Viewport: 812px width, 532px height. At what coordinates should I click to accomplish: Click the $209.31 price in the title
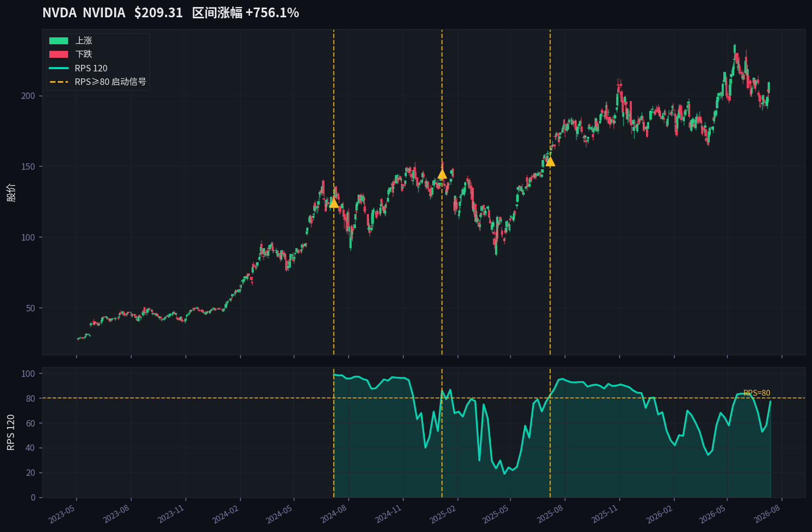pyautogui.click(x=159, y=12)
